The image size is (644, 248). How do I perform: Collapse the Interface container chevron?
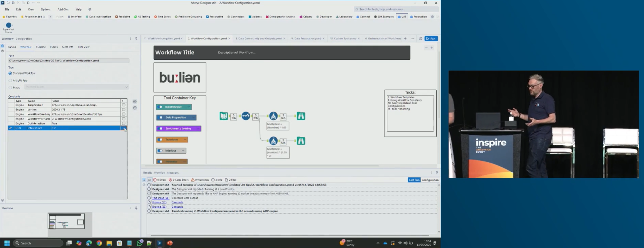(183, 151)
